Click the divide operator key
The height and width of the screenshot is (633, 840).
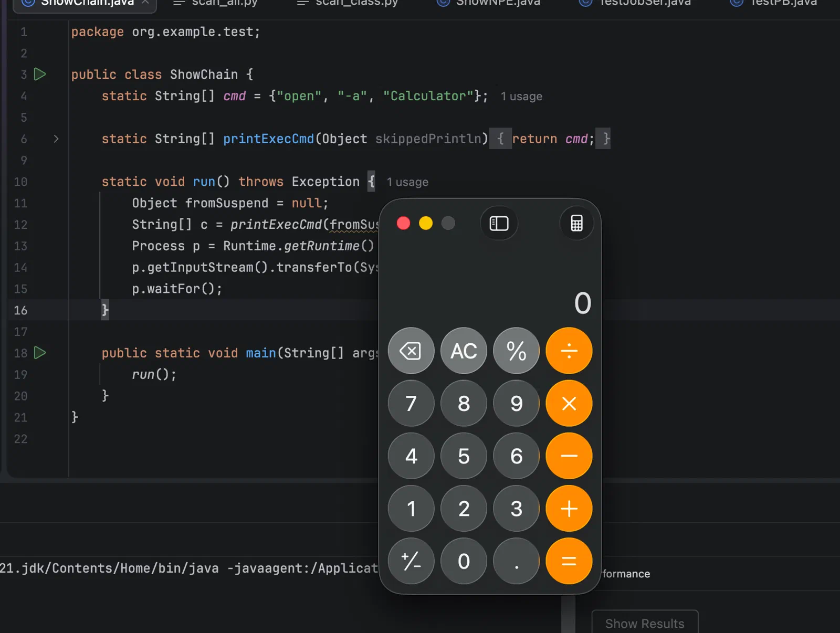click(x=569, y=351)
